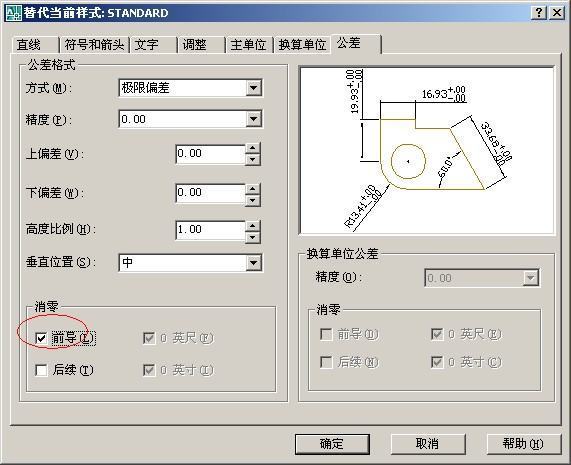Toggle 0 英尺 in 换算单位公差 消零
This screenshot has height=465, width=571.
[437, 334]
